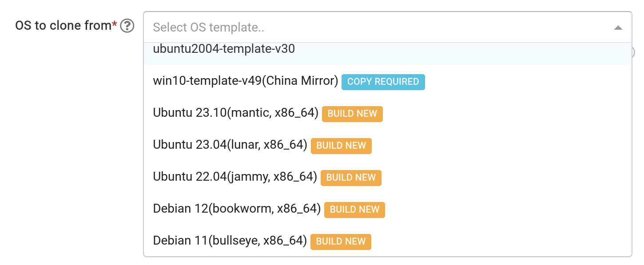Click the "OS to clone from" label
Screen dimensions: 644x265
pyautogui.click(x=63, y=26)
